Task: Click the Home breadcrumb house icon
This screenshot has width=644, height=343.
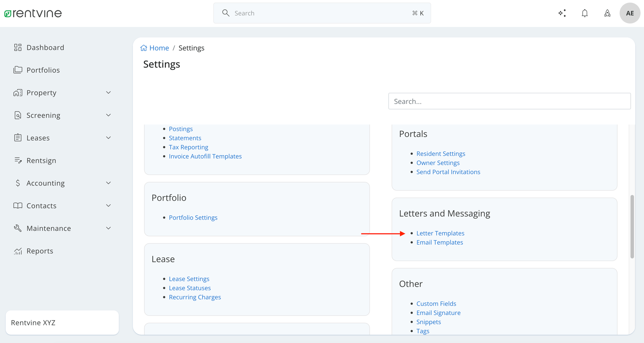Action: [x=144, y=48]
